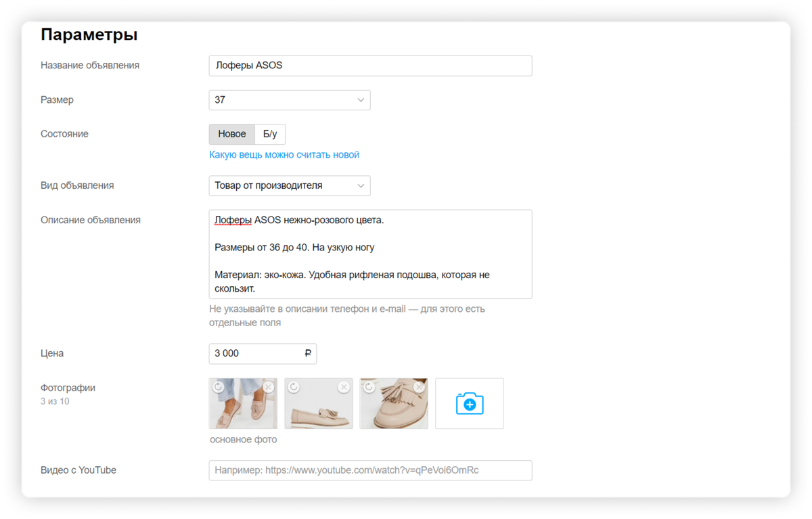The height and width of the screenshot is (519, 812).
Task: Click the Видео с YouTube URL field
Action: pos(370,470)
